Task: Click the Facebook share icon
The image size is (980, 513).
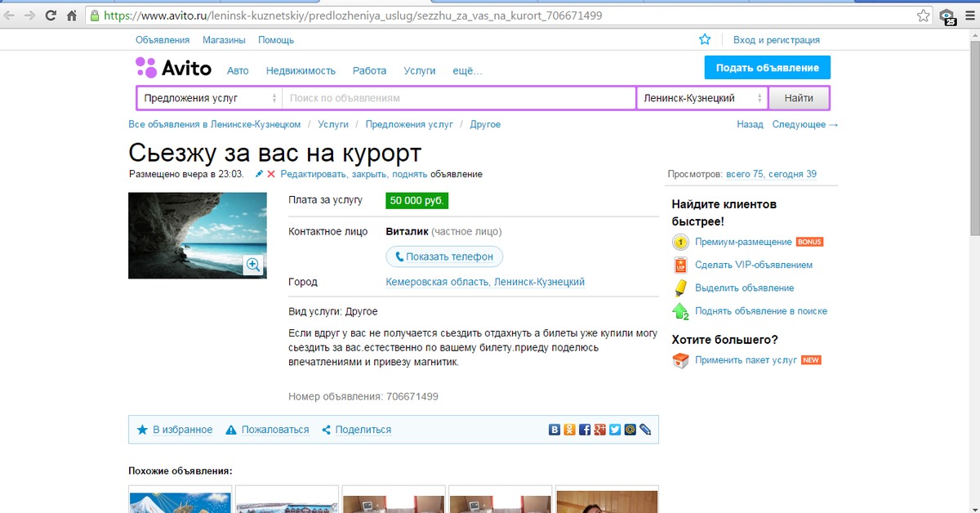Action: coord(585,430)
